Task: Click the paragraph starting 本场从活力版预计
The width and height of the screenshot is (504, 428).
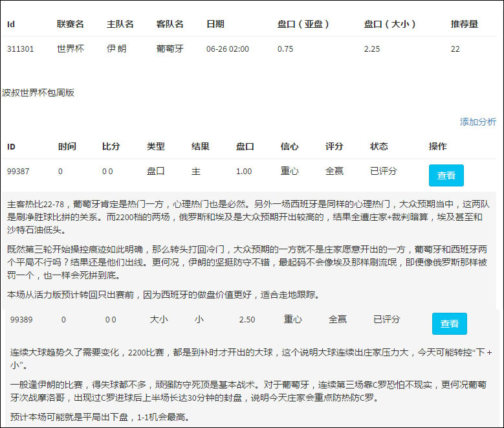Action: coord(164,295)
